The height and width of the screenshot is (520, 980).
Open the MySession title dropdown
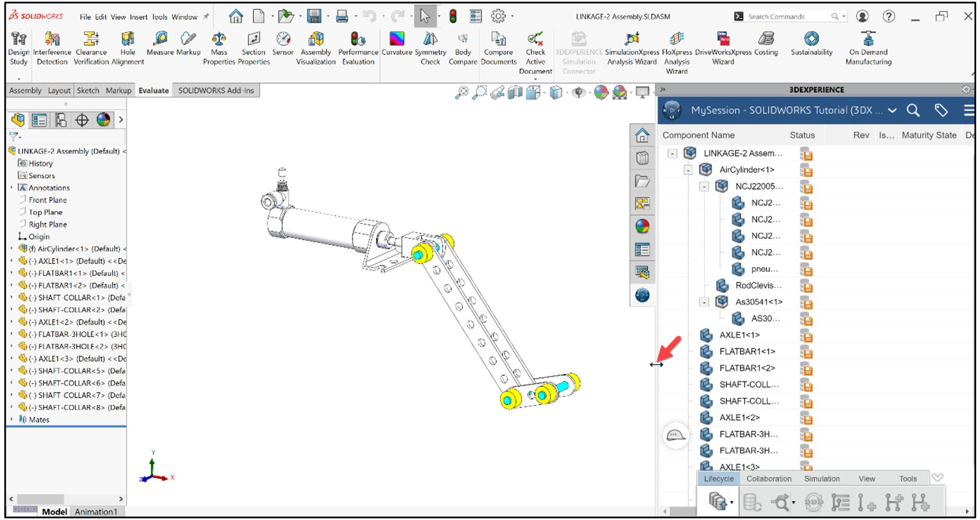892,111
